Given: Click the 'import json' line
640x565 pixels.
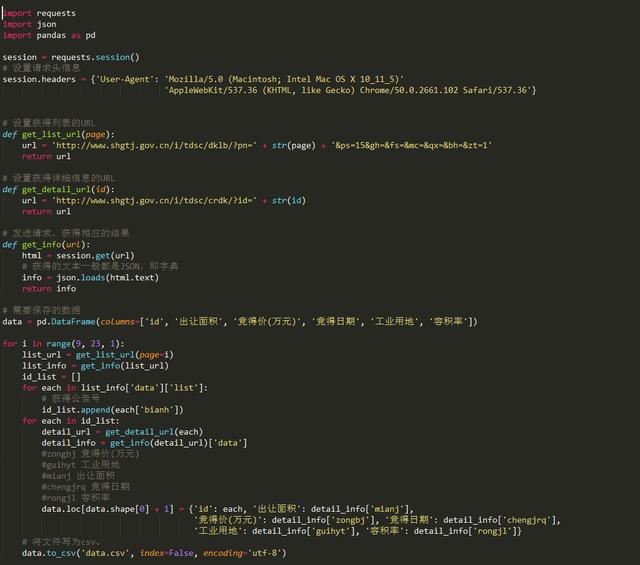Looking at the screenshot, I should tap(29, 24).
